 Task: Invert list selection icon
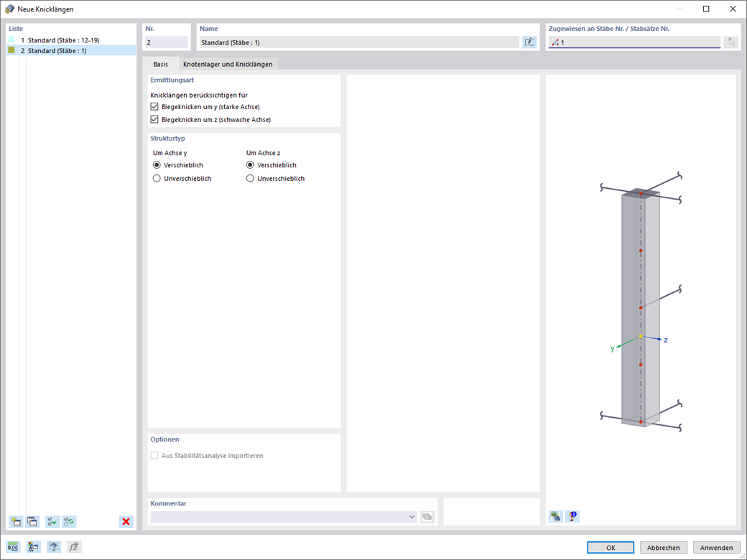point(69,521)
